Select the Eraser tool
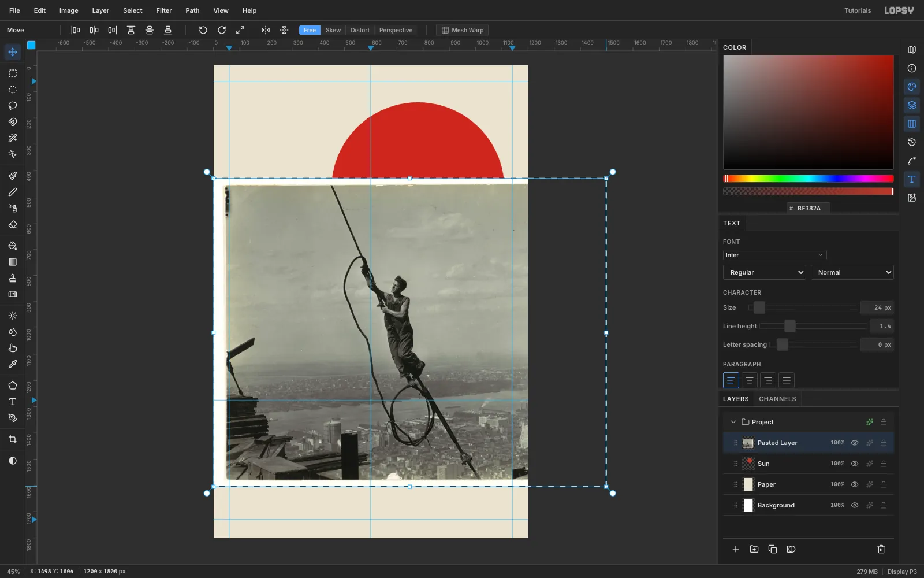This screenshot has height=578, width=924. 13,224
